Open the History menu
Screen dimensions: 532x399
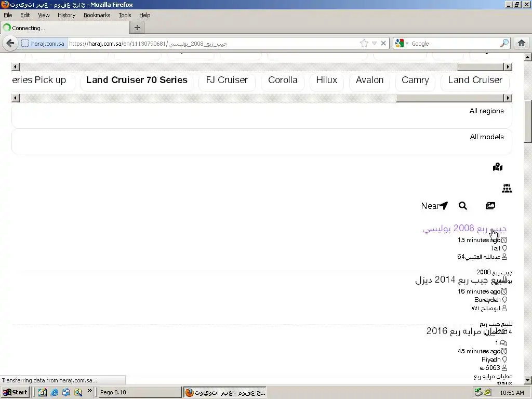66,15
